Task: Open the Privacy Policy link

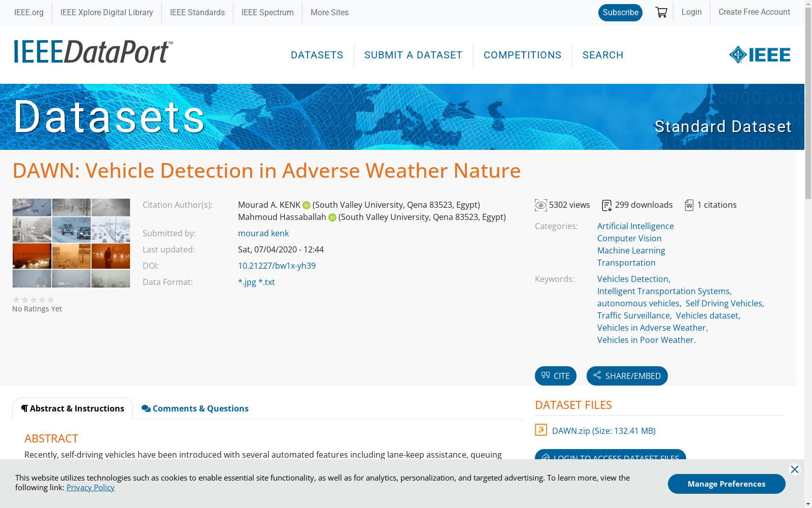Action: coord(90,488)
